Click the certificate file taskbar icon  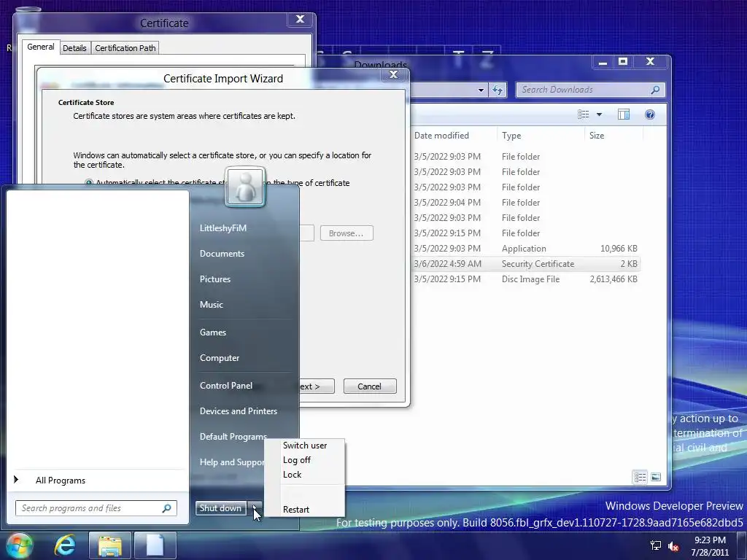(155, 545)
